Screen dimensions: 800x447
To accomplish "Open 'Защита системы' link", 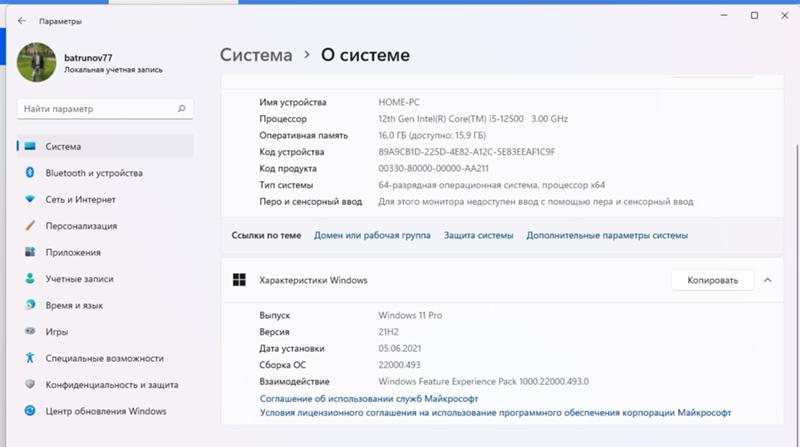I will (479, 235).
